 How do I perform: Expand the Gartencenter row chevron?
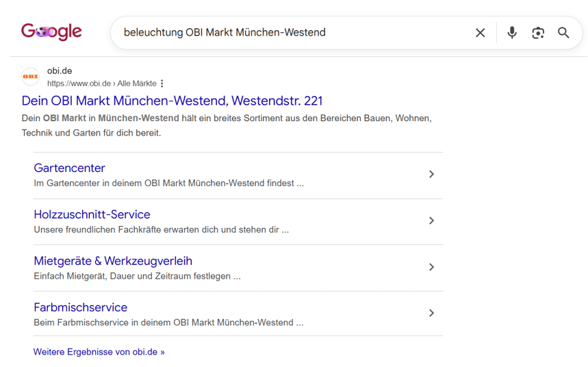431,174
